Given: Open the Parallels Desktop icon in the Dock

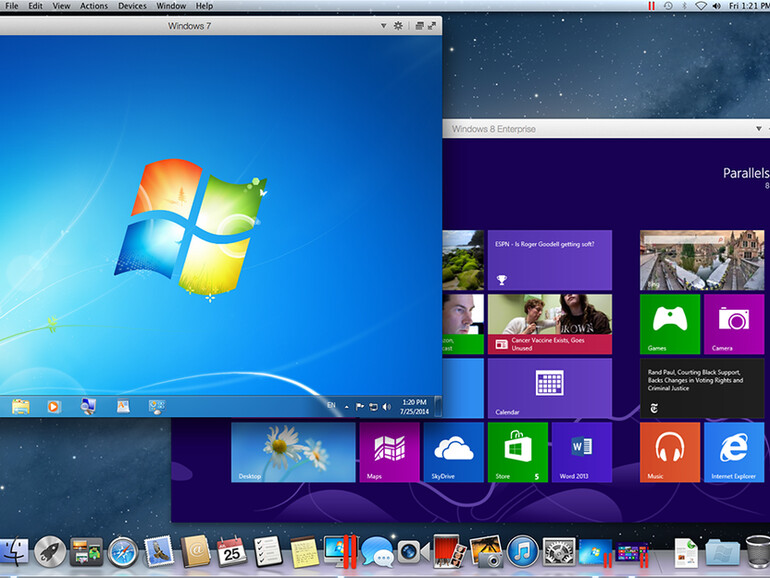Looking at the screenshot, I should tap(340, 549).
